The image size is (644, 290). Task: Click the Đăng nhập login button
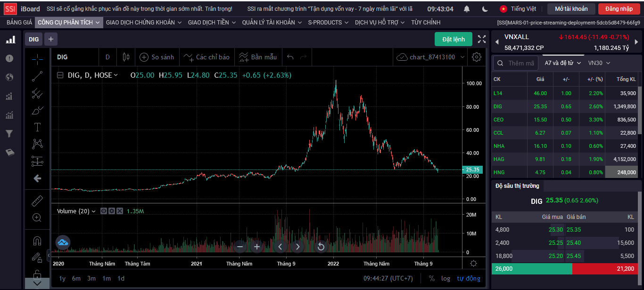(x=619, y=9)
